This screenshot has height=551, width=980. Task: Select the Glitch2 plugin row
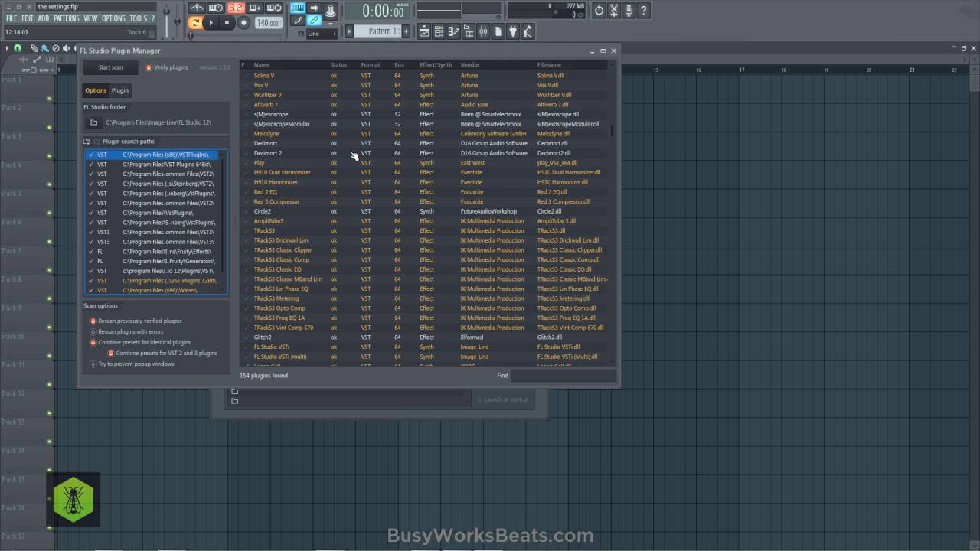click(425, 337)
